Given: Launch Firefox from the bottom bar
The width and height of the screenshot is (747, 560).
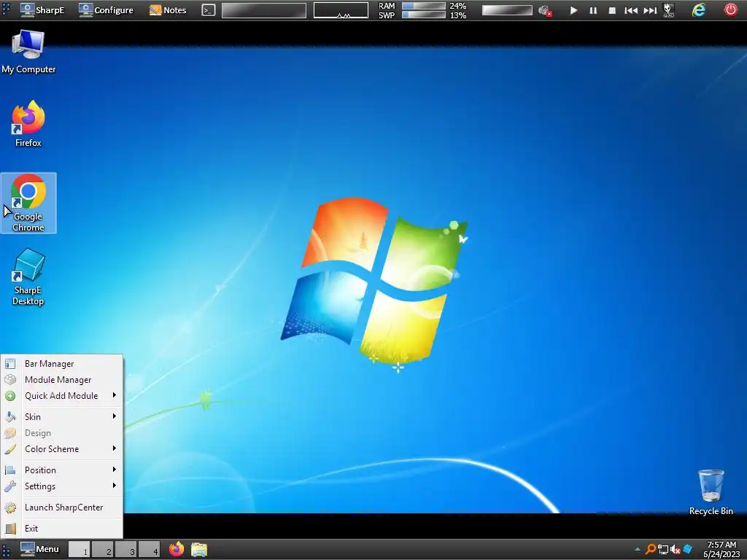Looking at the screenshot, I should click(177, 549).
